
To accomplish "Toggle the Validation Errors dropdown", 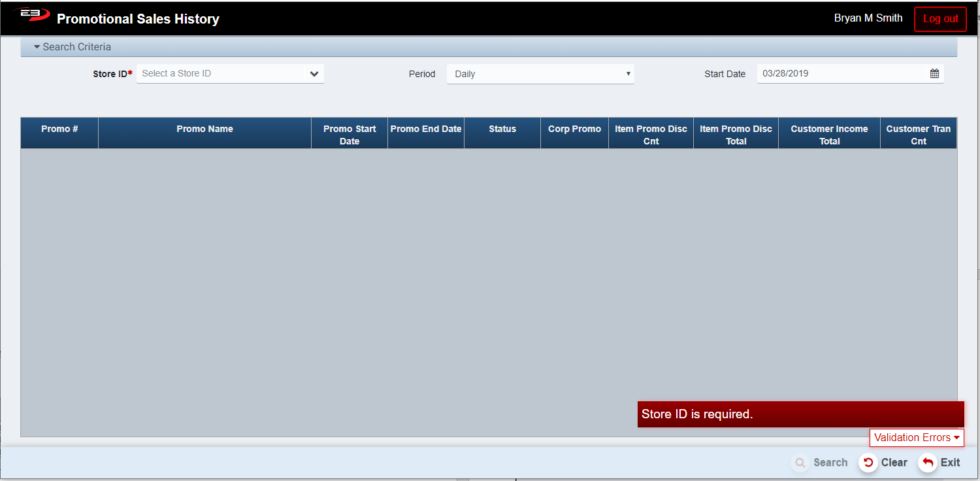I will click(x=916, y=438).
